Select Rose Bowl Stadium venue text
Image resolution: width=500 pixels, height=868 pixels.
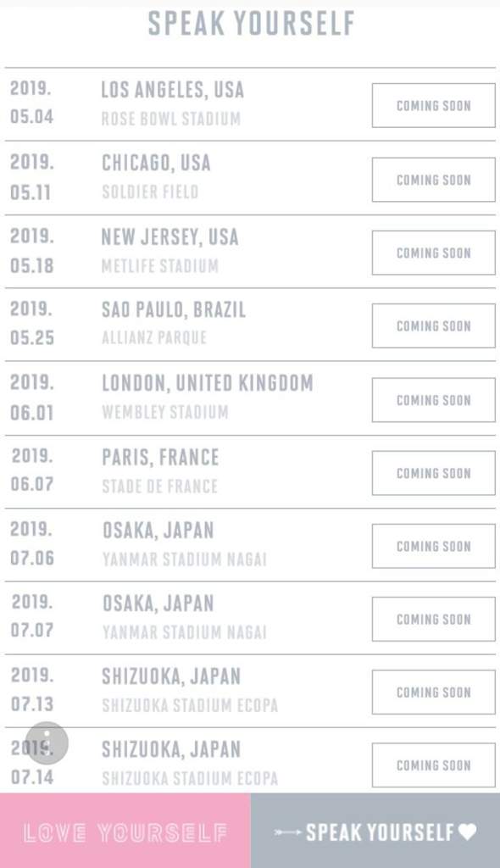(170, 119)
